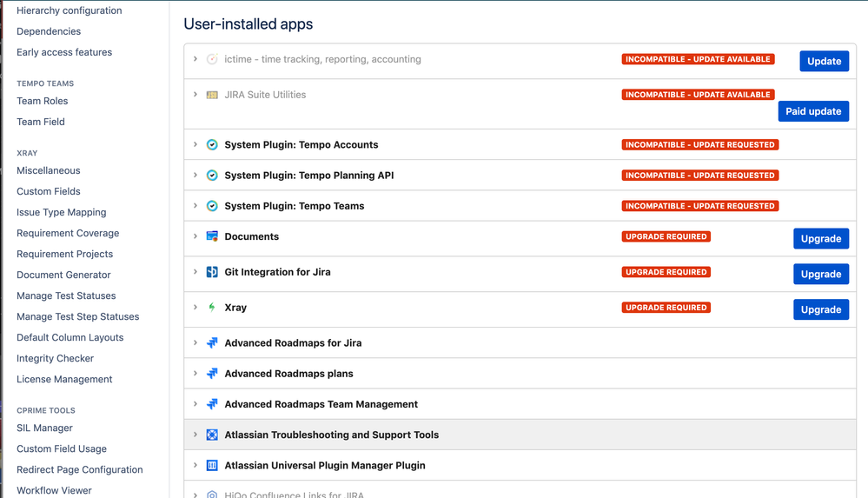The image size is (868, 498).
Task: Click Xray Upgrade Required badge
Action: [x=666, y=308]
